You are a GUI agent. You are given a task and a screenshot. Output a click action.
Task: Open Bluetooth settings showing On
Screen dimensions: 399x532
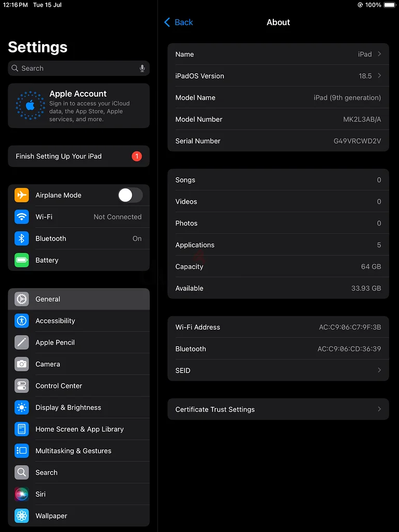pyautogui.click(x=79, y=238)
